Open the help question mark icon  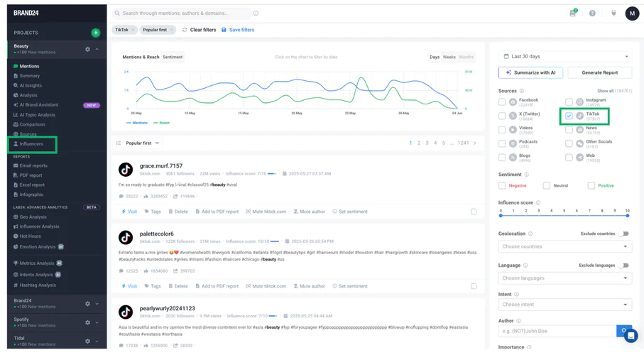click(592, 13)
